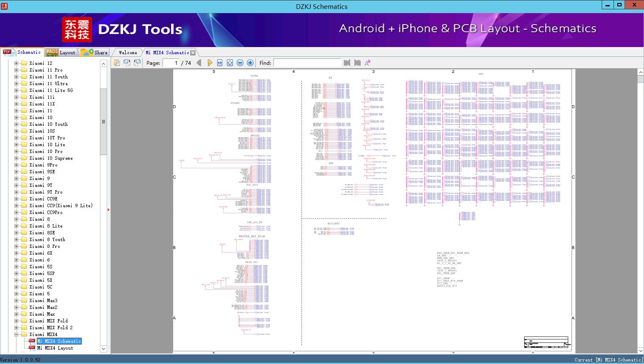Toggle match case find option icon
The width and height of the screenshot is (644, 364).
coord(368,63)
